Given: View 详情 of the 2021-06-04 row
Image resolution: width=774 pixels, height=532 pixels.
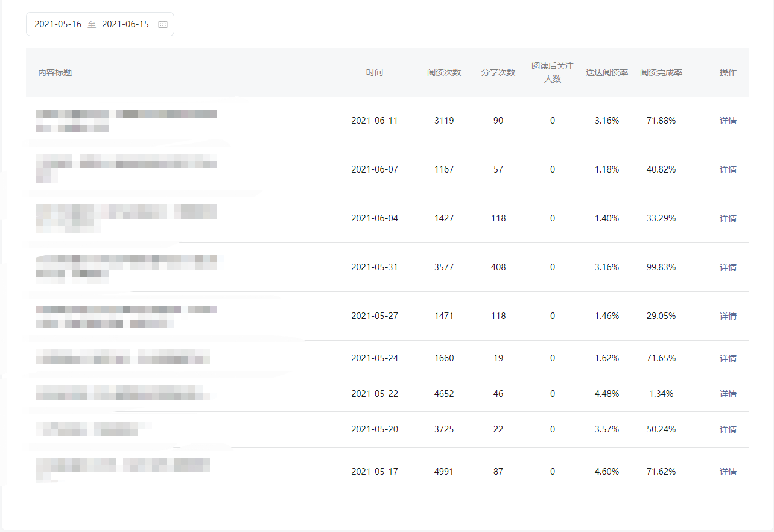Looking at the screenshot, I should pos(728,218).
